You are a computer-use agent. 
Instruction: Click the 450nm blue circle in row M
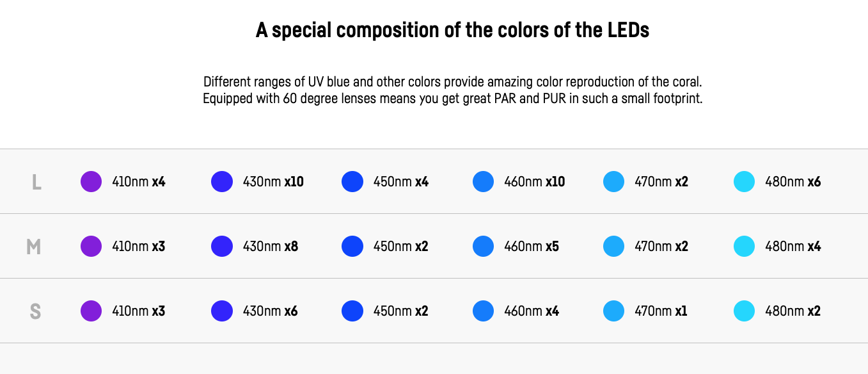(x=352, y=247)
